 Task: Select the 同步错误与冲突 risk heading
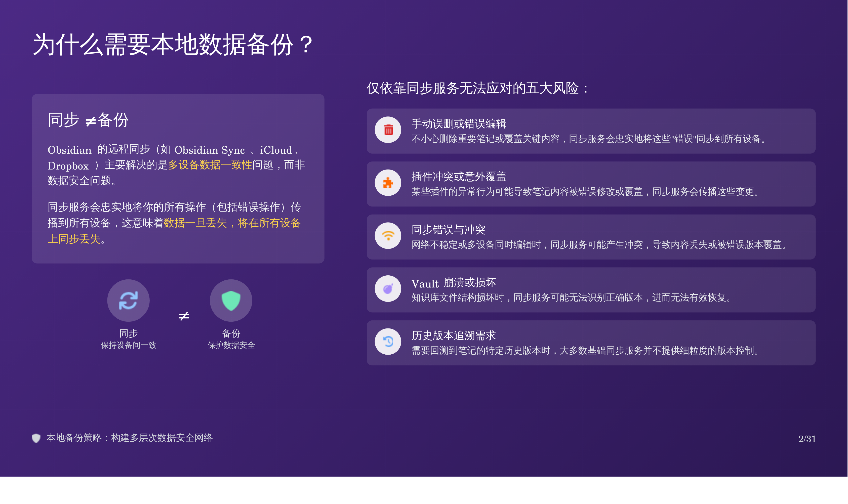click(448, 230)
